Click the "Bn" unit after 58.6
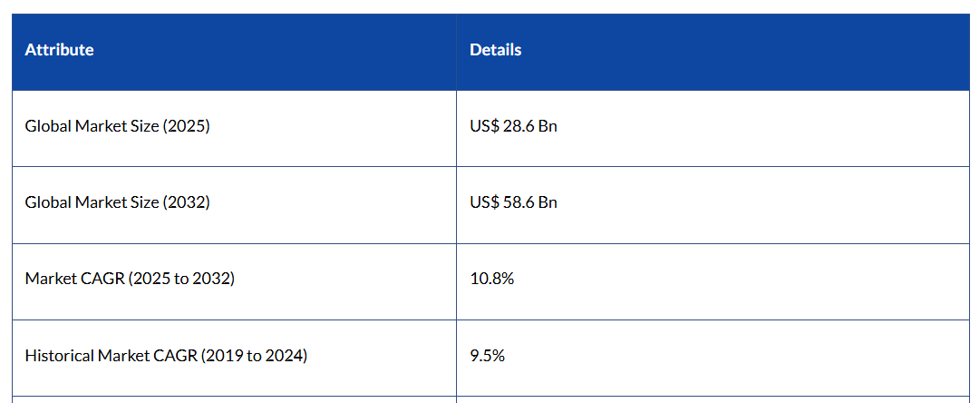The width and height of the screenshot is (980, 403). click(548, 202)
